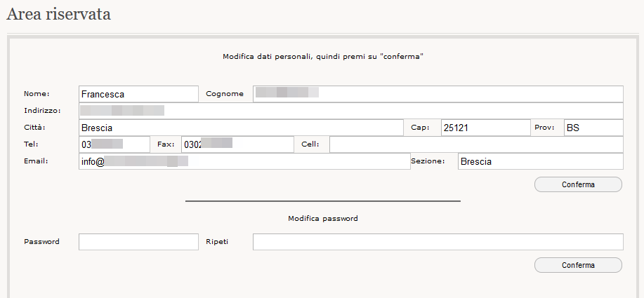Click into the Indirizzo address field
Screen dimensions: 644x298
pos(350,111)
